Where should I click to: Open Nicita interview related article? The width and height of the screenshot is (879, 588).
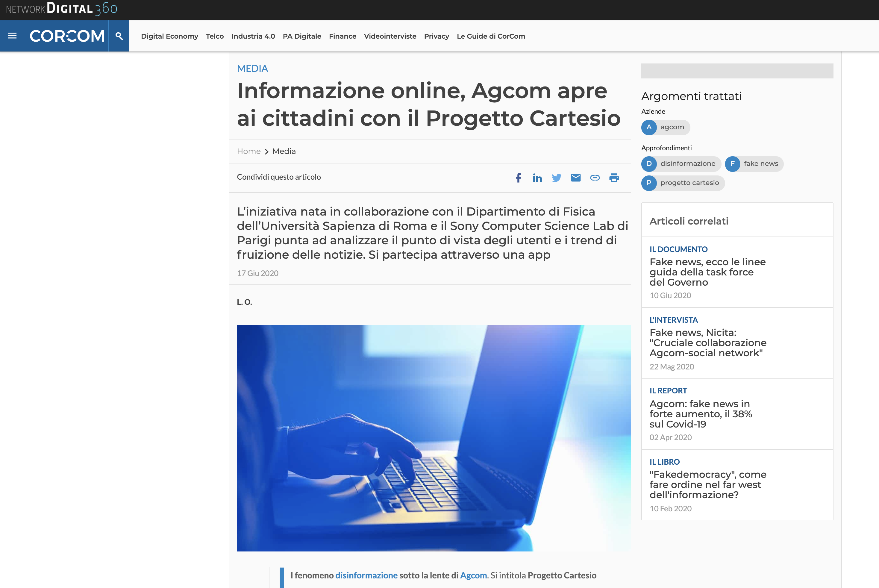coord(708,343)
